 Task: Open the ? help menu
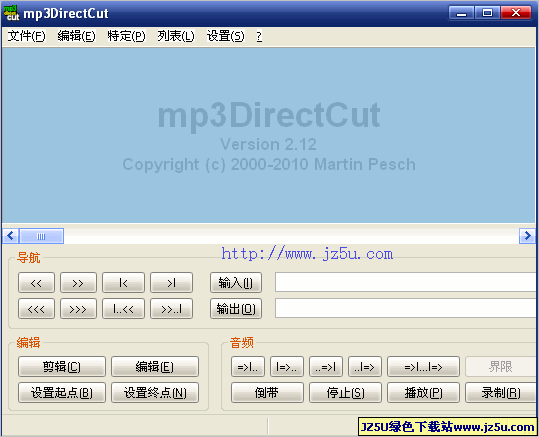(x=259, y=36)
